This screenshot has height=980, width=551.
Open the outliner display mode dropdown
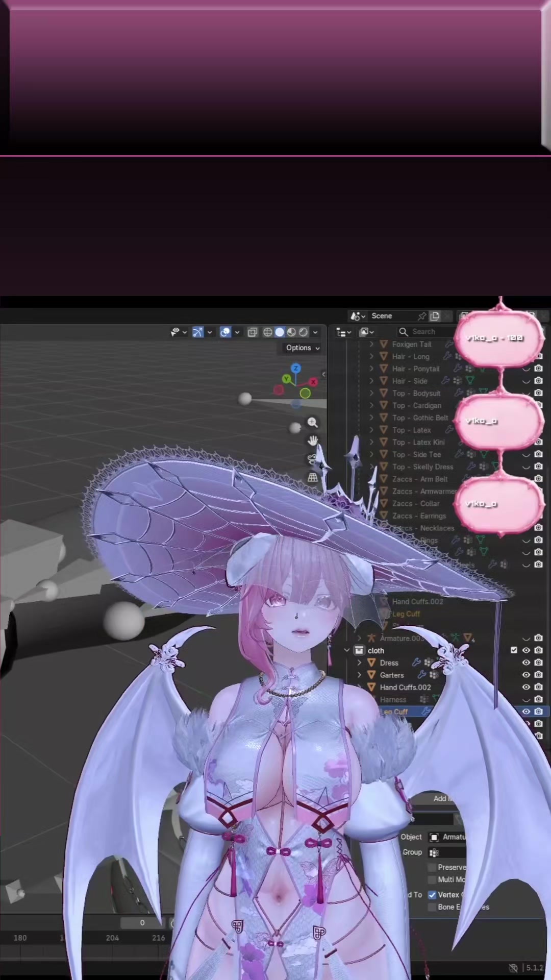(x=366, y=332)
